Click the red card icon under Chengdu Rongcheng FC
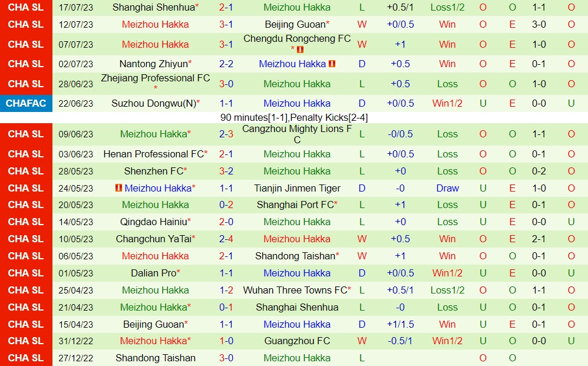Screen dimensions: 588x366 [300, 50]
